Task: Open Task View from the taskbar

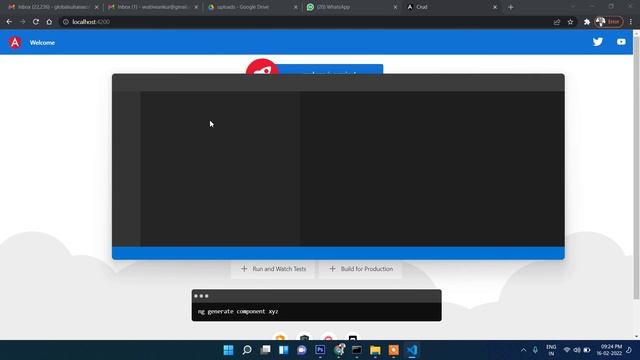Action: click(265, 350)
